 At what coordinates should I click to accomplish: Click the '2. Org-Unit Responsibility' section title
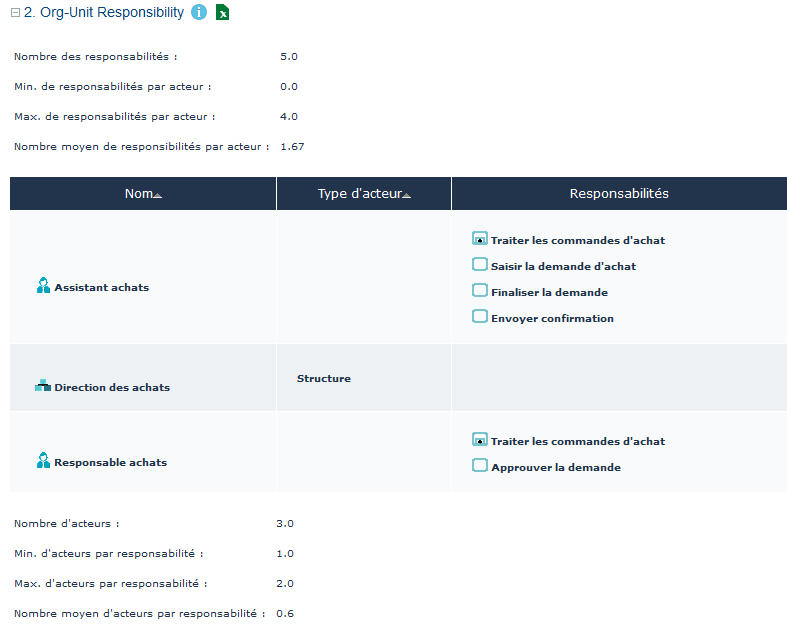tap(104, 13)
